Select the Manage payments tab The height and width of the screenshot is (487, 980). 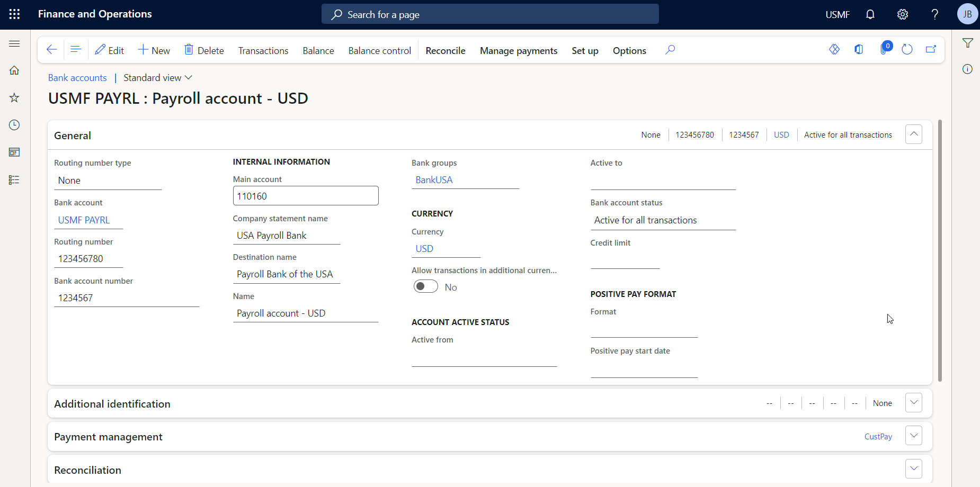pos(518,50)
